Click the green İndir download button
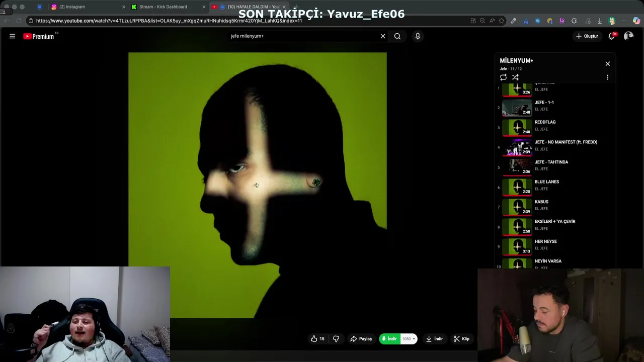The height and width of the screenshot is (362, 644). [389, 339]
